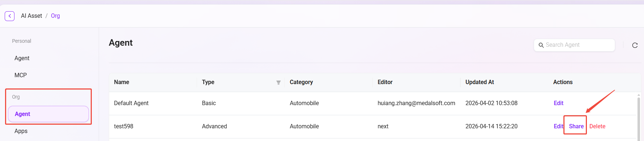Click the Org section label in sidebar

pos(16,97)
